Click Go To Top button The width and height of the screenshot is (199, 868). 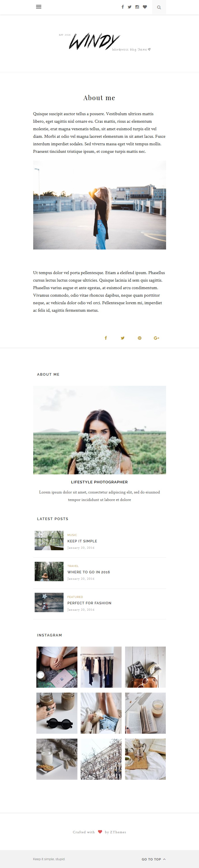pos(154,859)
